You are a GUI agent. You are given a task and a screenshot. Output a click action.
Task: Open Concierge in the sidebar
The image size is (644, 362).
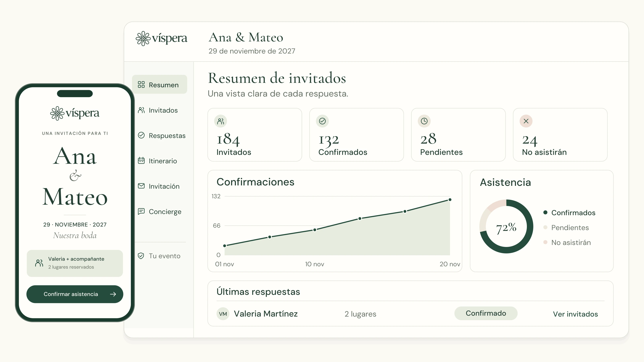(x=160, y=212)
